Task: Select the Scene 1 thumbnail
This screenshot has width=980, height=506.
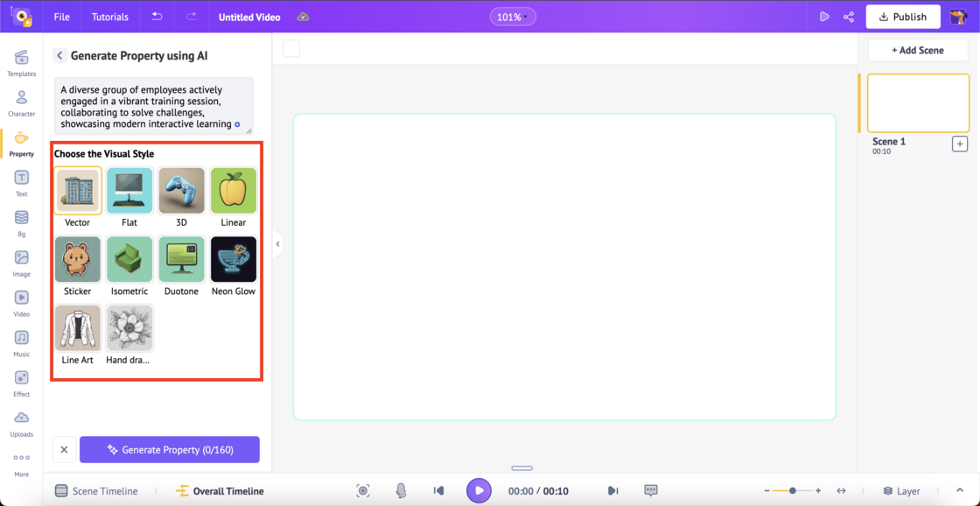Action: [918, 102]
